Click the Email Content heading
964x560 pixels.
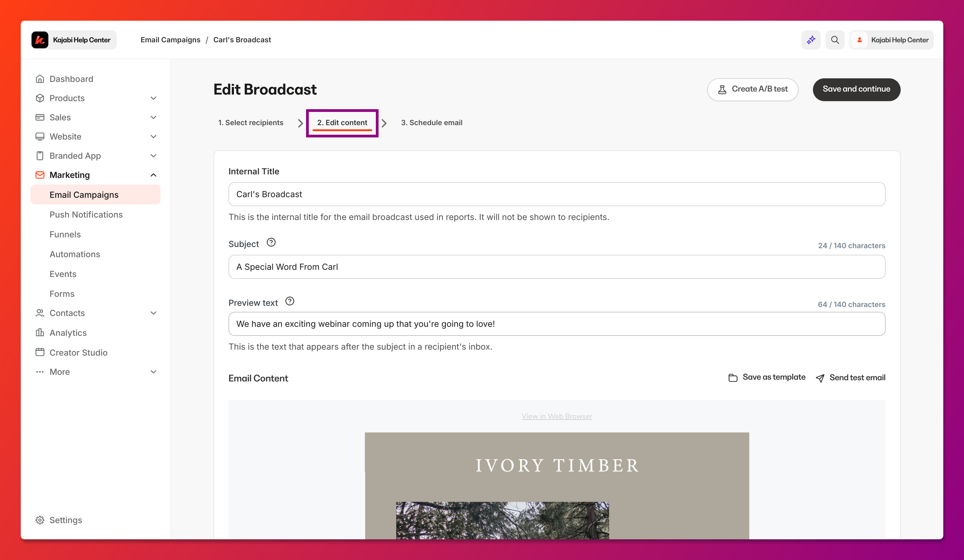pyautogui.click(x=258, y=378)
